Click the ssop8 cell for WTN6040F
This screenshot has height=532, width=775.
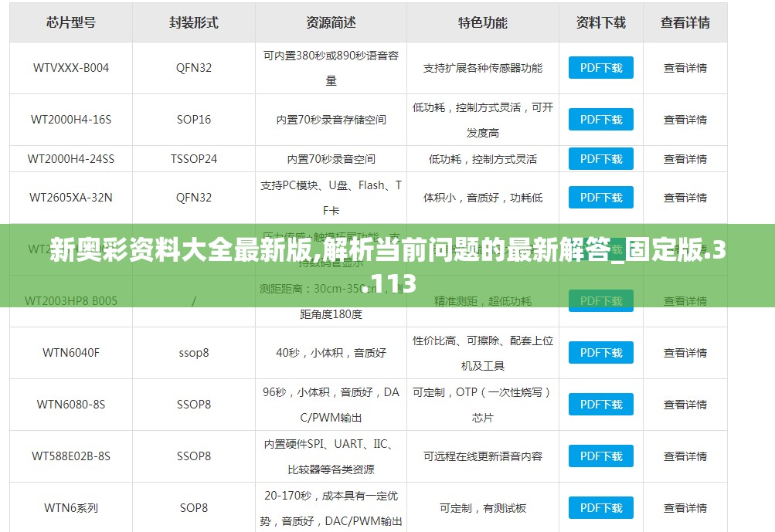click(x=194, y=353)
